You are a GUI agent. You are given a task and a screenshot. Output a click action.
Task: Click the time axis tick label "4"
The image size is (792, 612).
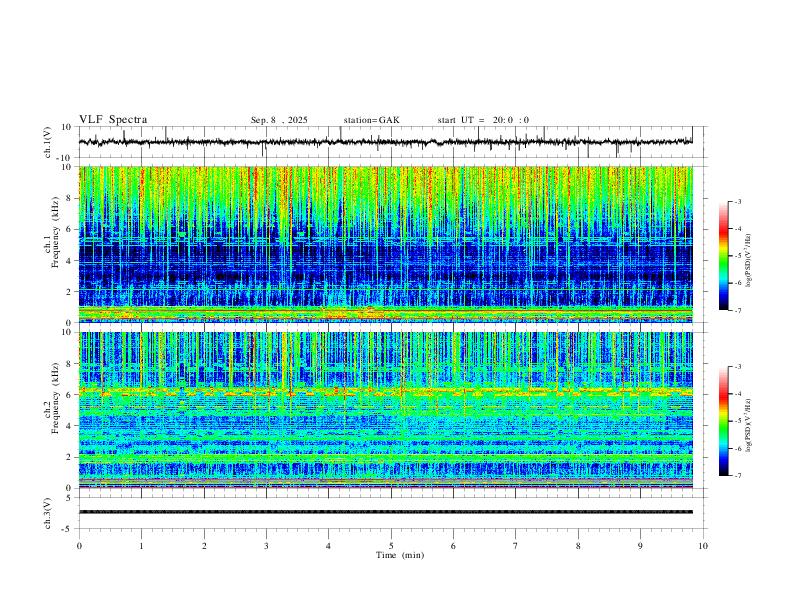click(x=328, y=546)
